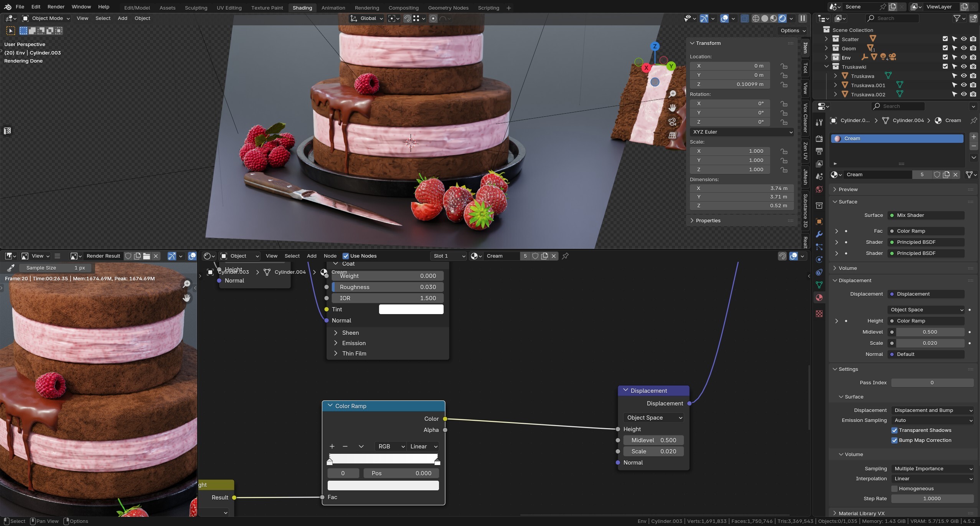Toggle Use Nodes checkbox

346,256
